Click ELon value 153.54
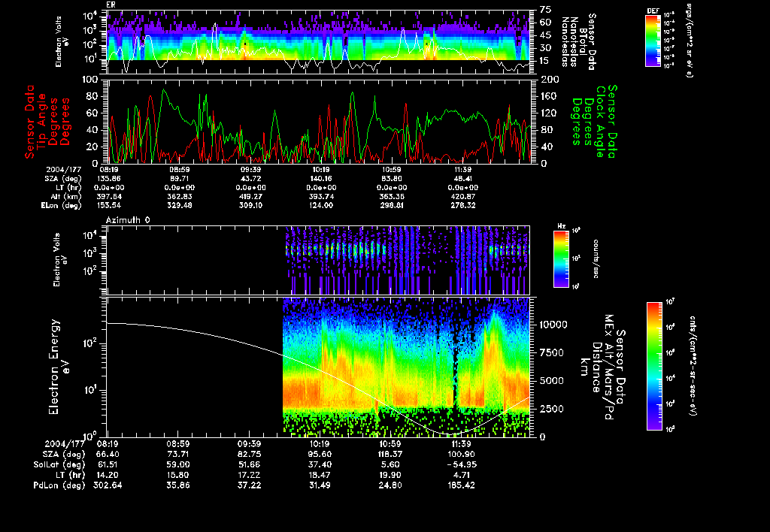The image size is (770, 532). [x=110, y=205]
